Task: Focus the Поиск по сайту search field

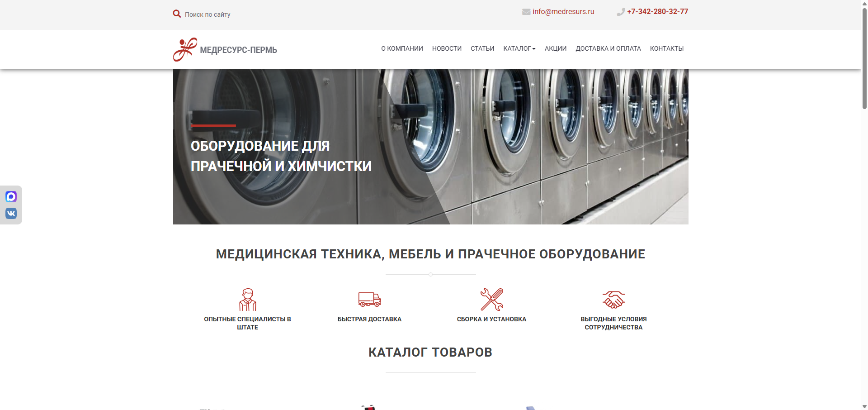Action: pyautogui.click(x=208, y=14)
